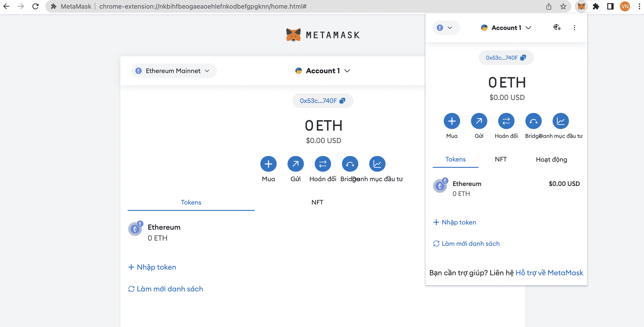Image resolution: width=644 pixels, height=327 pixels.
Task: Click the Gửi send arrow icon in popup
Action: pos(479,121)
